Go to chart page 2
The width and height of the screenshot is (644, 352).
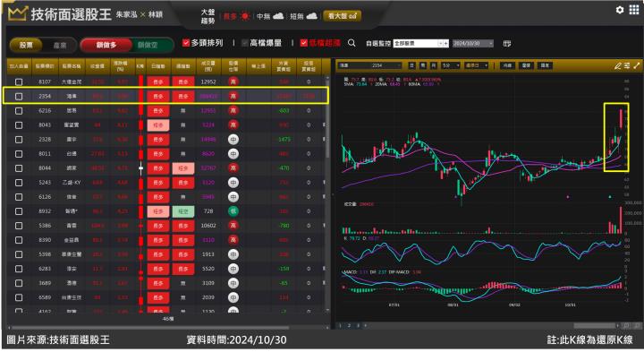coord(349,326)
